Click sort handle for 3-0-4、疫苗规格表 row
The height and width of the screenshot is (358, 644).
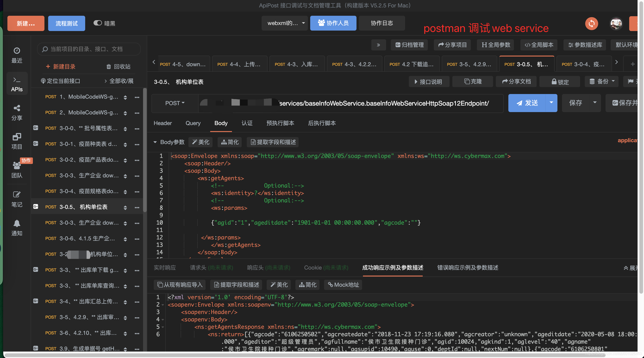pyautogui.click(x=125, y=192)
